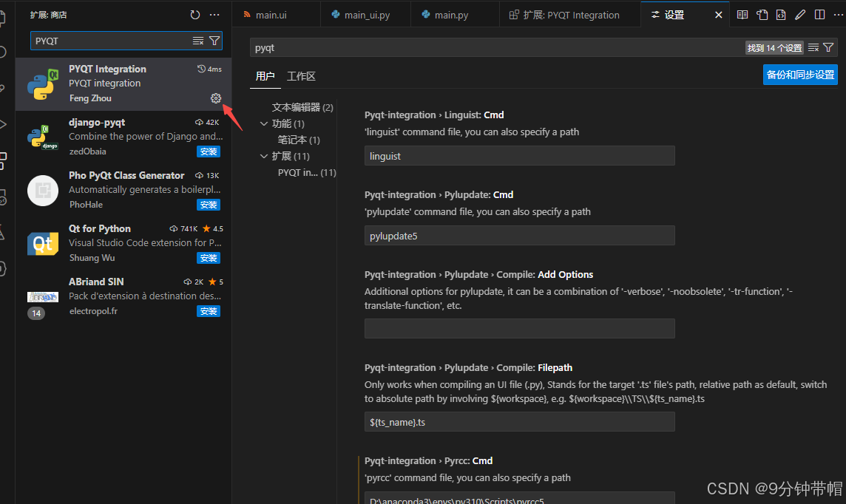Close the 设置 tab
The height and width of the screenshot is (504, 846).
click(718, 15)
